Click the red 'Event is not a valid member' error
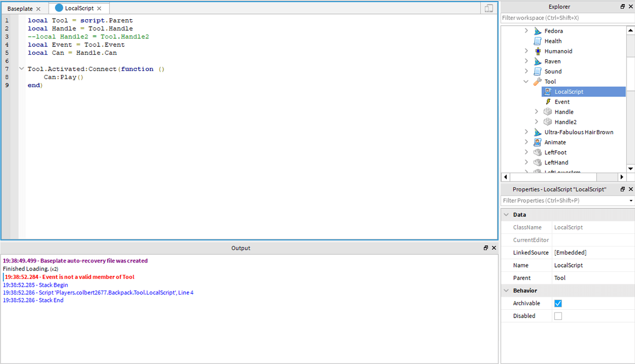The height and width of the screenshot is (364, 635). click(69, 277)
